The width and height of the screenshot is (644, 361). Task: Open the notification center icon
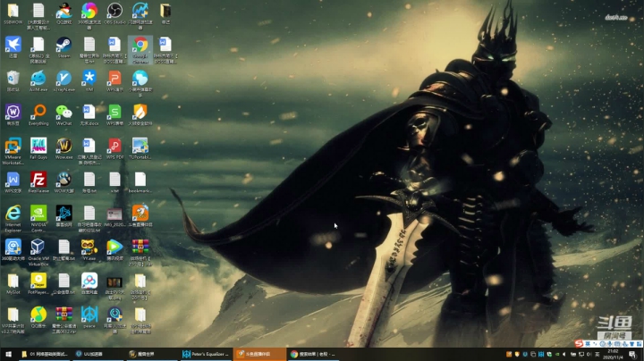tap(633, 355)
